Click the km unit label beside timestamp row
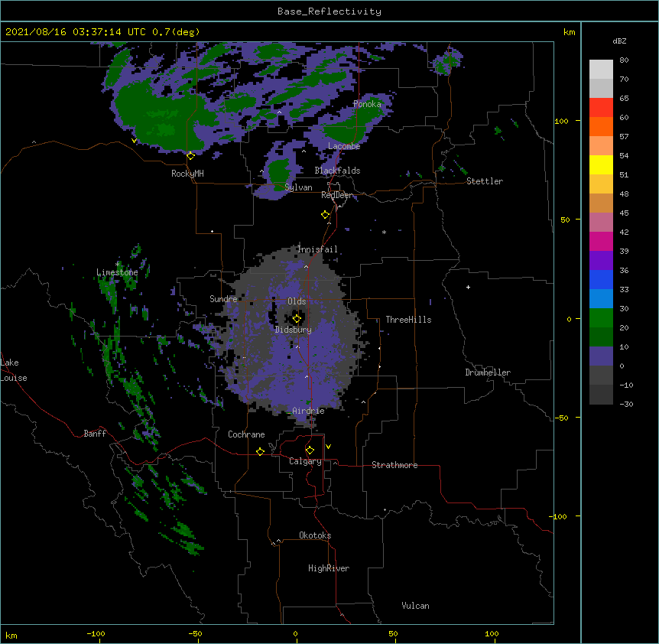Screen dimensions: 659x644 (x=569, y=32)
